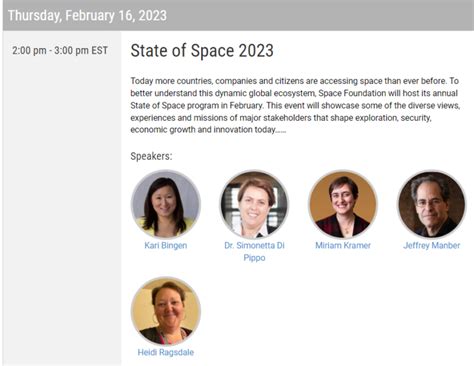
Task: Click the event description paragraph
Action: [x=295, y=105]
